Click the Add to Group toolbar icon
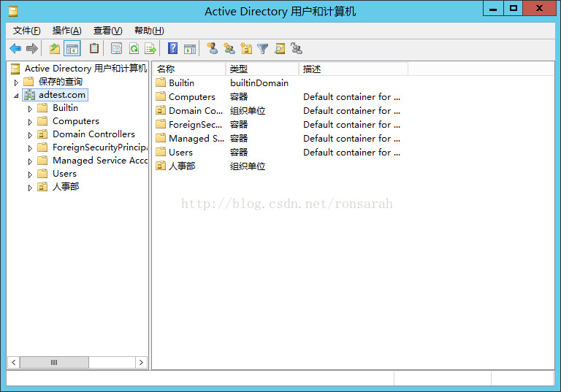This screenshot has height=392, width=561. point(297,48)
